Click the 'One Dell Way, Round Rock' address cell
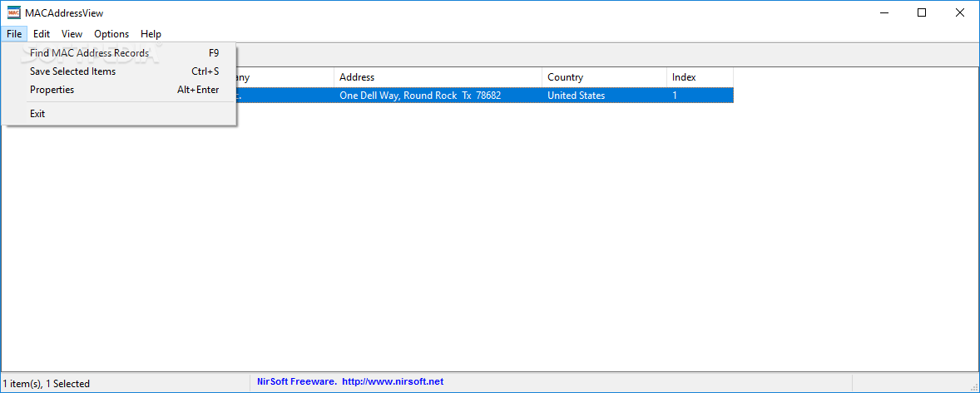Screen dimensions: 980x393 (438, 96)
